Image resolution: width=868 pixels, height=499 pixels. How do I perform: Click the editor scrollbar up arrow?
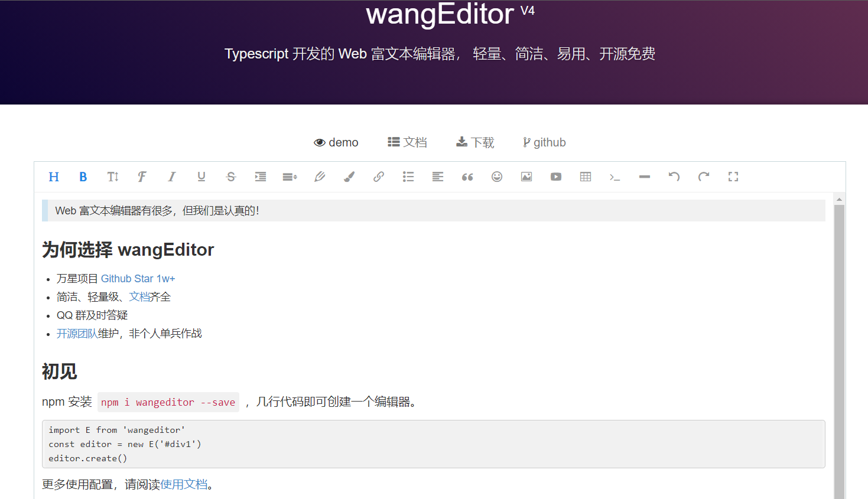839,200
